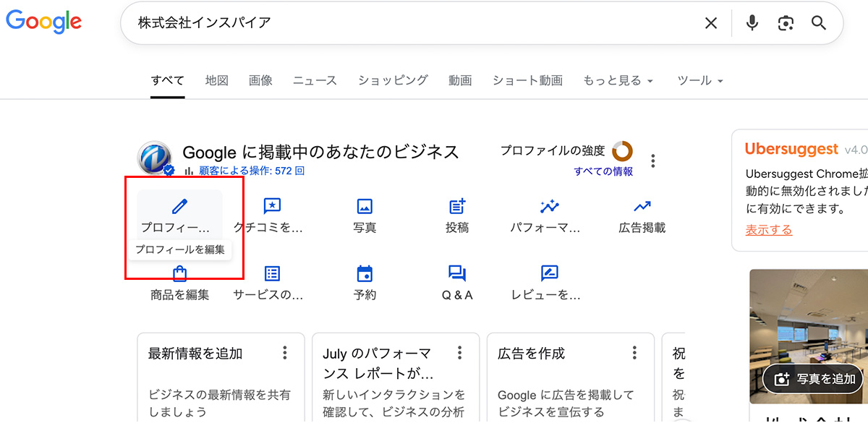Click the business profile logo avatar

[155, 159]
